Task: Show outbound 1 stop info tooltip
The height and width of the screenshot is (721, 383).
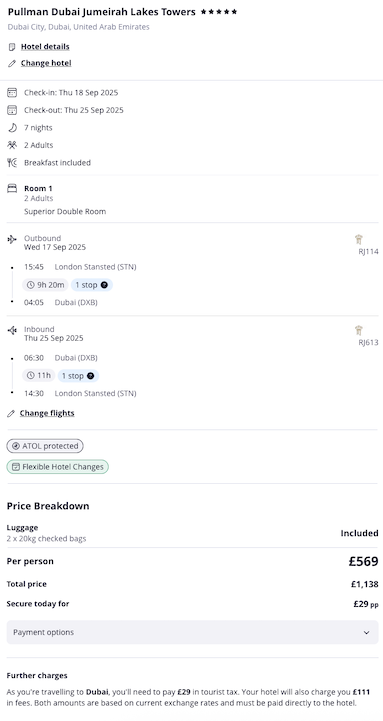Action: [104, 285]
